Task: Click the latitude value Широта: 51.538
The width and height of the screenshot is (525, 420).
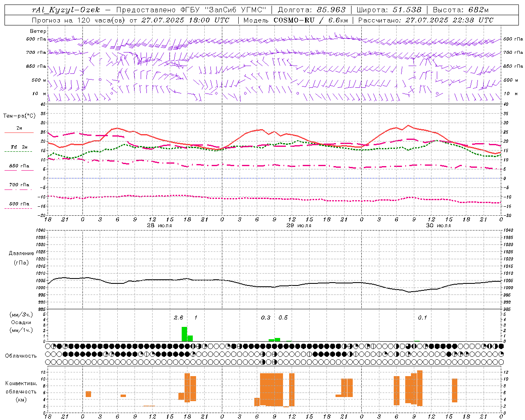Action: click(389, 10)
